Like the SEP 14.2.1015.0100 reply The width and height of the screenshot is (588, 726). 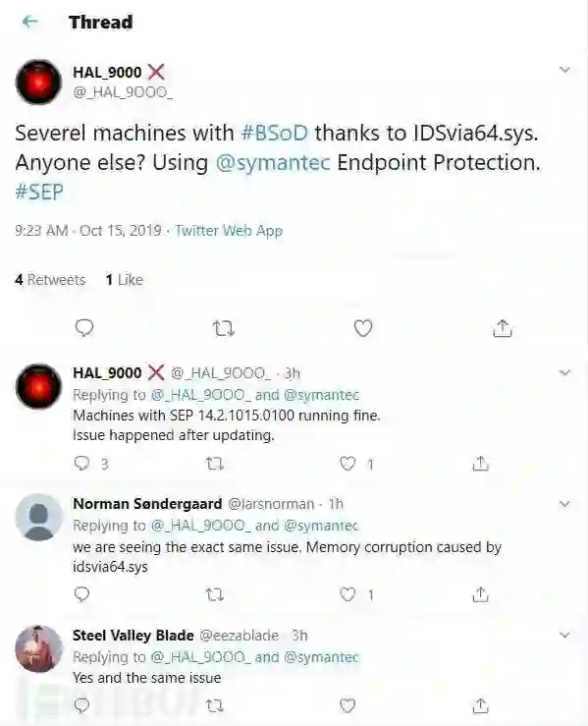tap(347, 464)
